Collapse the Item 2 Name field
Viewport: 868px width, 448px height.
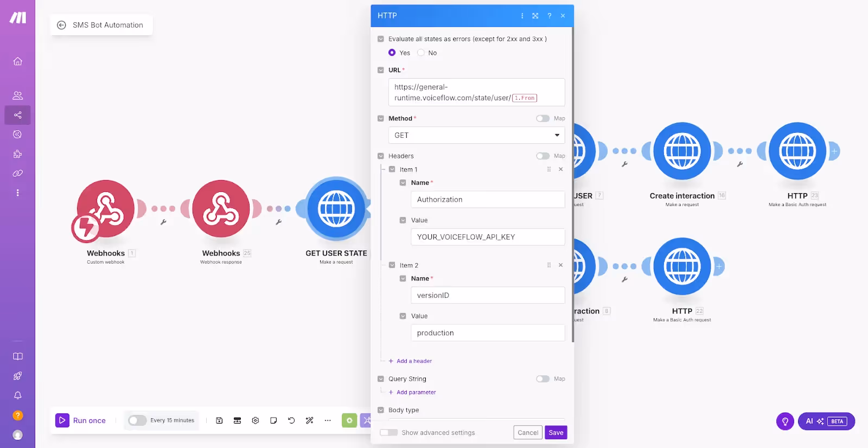coord(403,278)
